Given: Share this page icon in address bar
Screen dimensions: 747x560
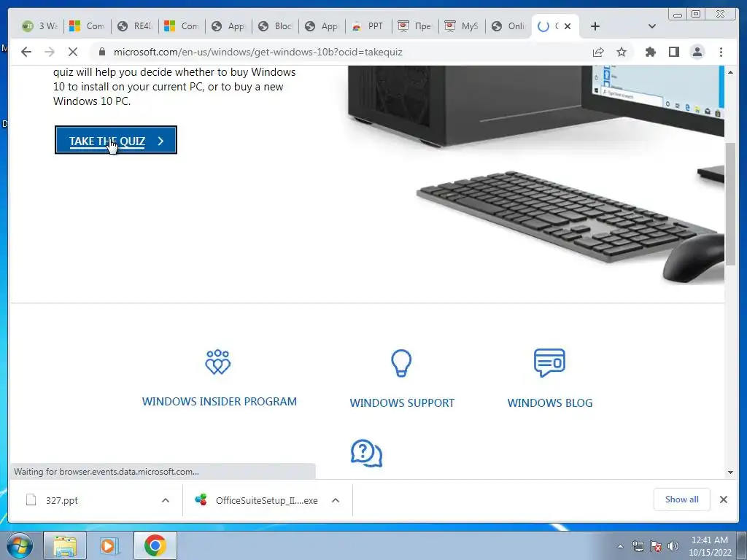Looking at the screenshot, I should (598, 52).
